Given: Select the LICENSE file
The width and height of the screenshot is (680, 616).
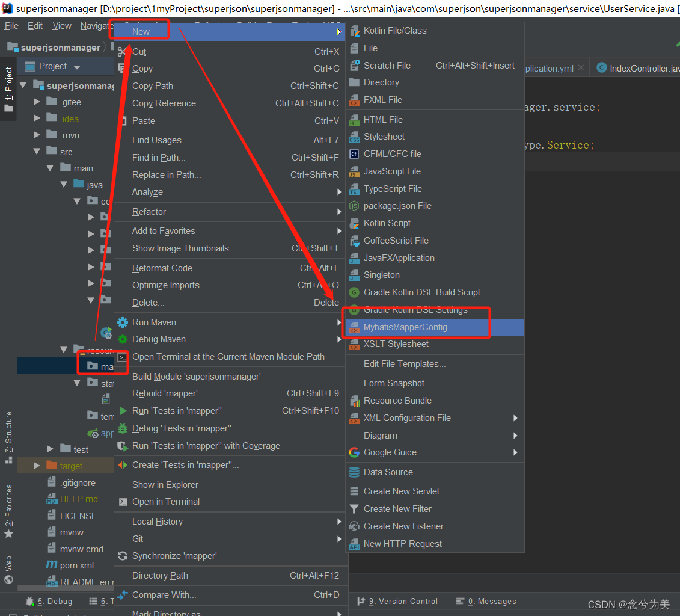Looking at the screenshot, I should pos(72,516).
